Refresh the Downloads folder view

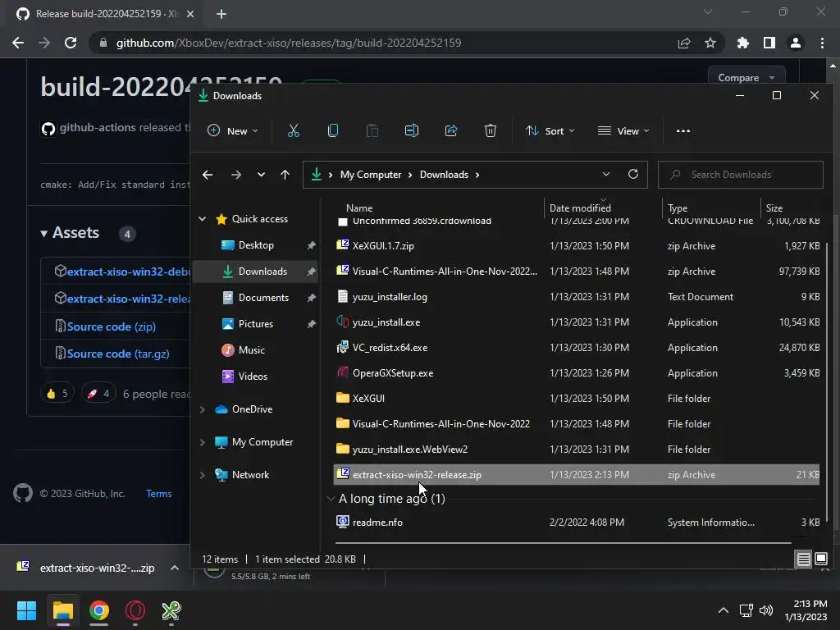coord(632,174)
